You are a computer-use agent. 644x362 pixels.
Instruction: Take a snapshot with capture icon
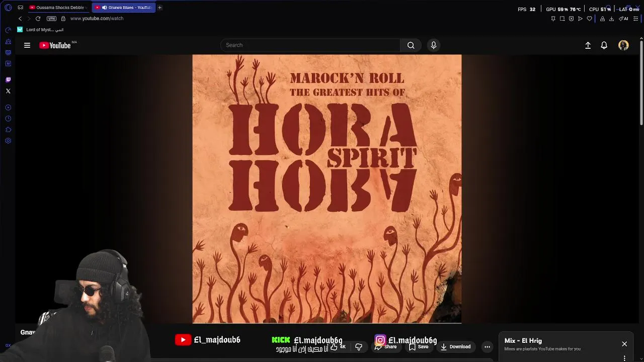pos(562,19)
